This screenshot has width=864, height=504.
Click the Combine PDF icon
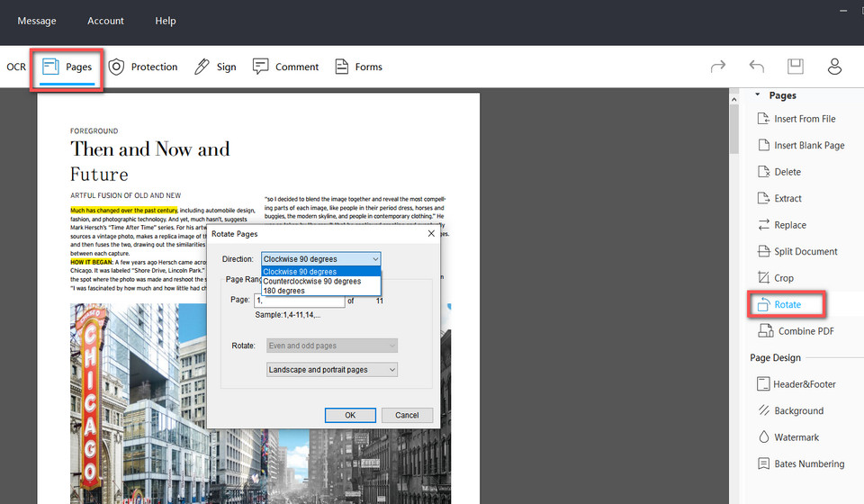tap(766, 330)
